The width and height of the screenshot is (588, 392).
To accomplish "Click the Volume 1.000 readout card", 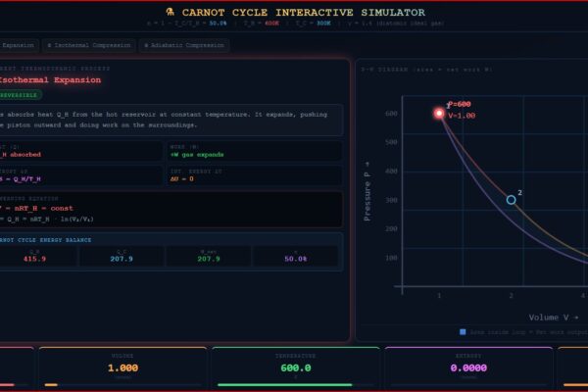I will tap(122, 367).
